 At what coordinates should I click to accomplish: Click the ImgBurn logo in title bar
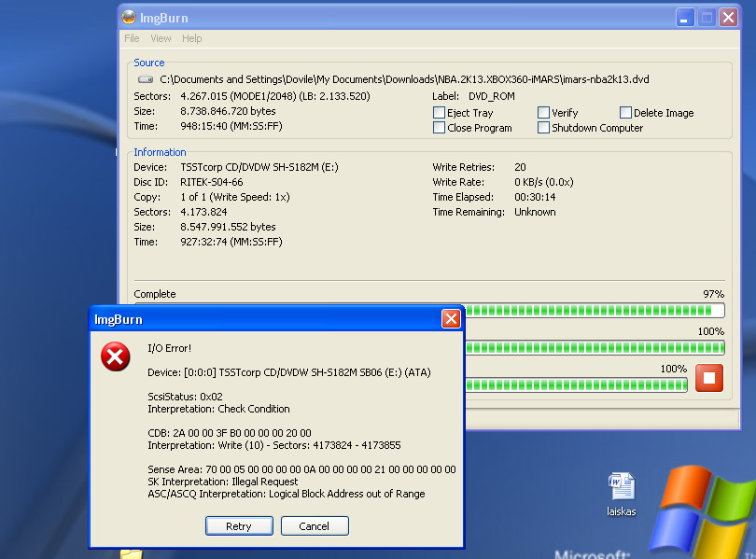(129, 18)
